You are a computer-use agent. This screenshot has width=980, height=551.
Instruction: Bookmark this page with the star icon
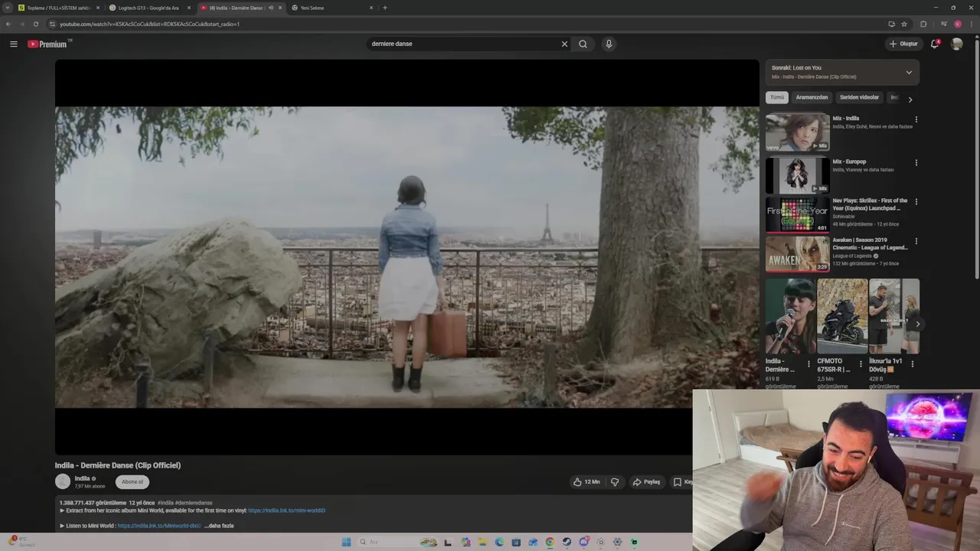[904, 24]
